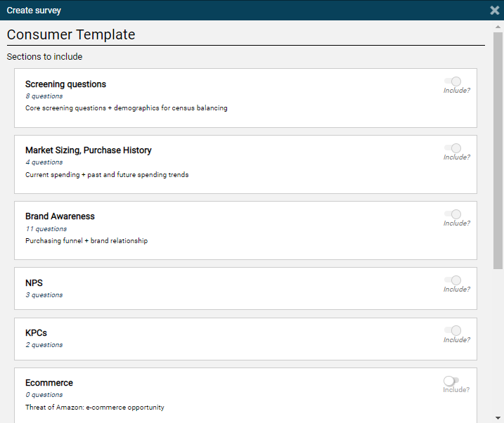Click the scrollbar up arrow
504x423 pixels.
tap(498, 26)
